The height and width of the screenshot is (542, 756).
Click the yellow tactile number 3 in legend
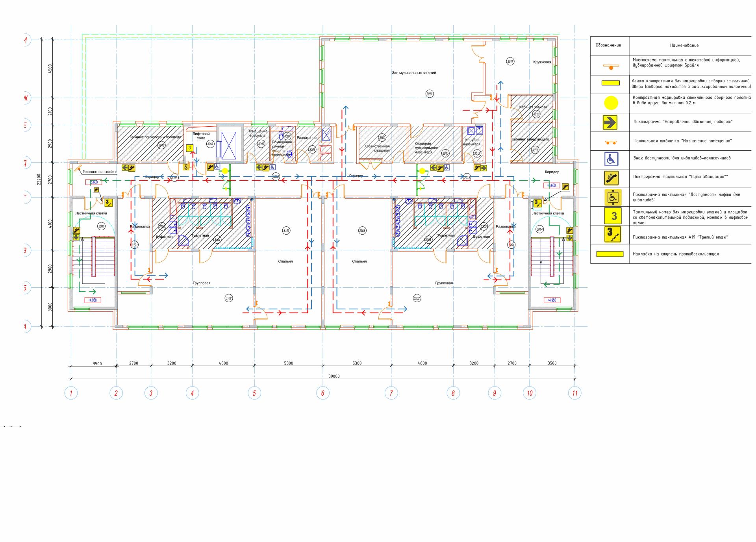click(613, 216)
